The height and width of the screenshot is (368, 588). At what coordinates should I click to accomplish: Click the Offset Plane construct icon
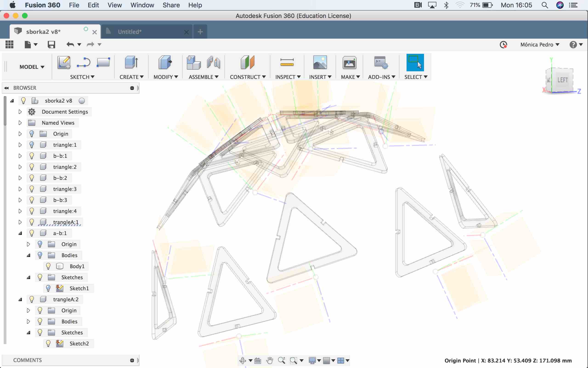click(x=247, y=63)
